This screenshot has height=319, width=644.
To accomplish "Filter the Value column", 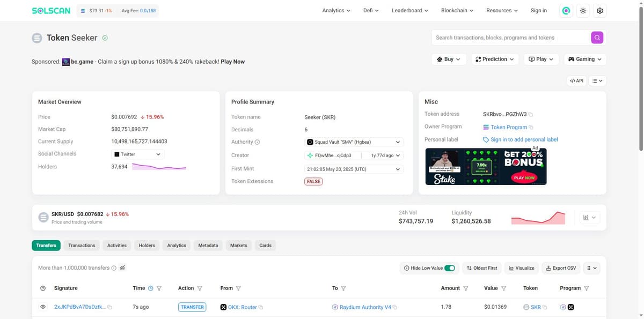I will tap(503, 288).
